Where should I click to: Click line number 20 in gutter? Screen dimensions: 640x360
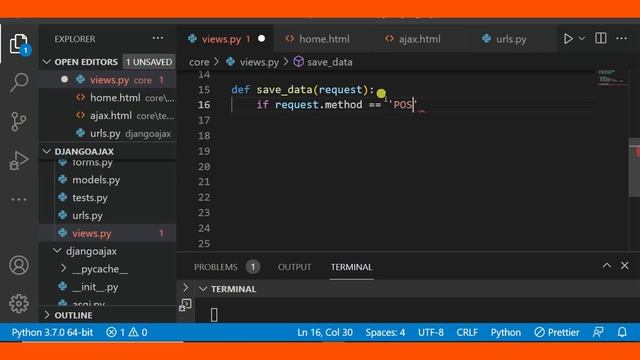204,167
